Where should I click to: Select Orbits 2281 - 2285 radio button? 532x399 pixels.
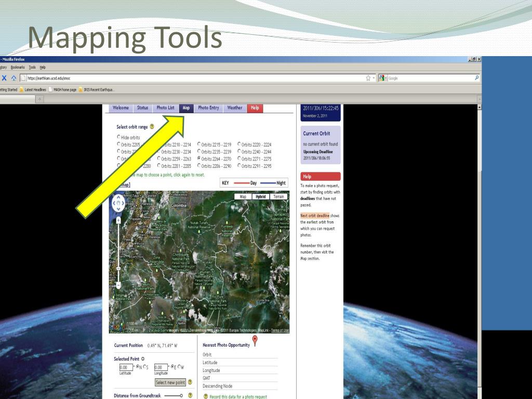[159, 165]
